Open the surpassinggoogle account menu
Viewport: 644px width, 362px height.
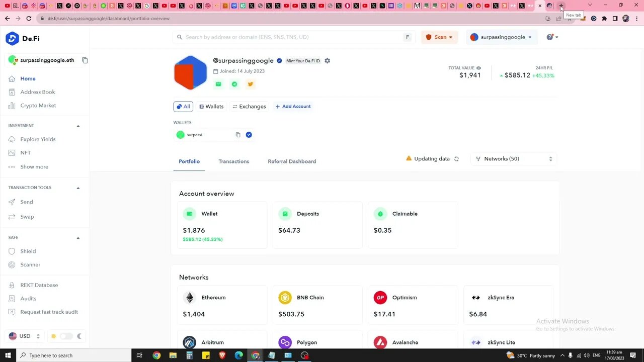click(x=501, y=37)
